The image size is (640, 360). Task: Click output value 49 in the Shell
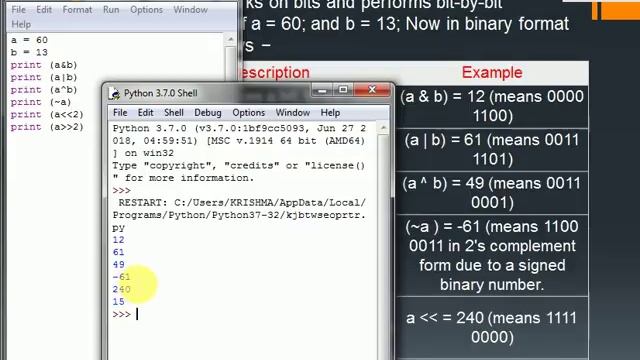coord(118,264)
